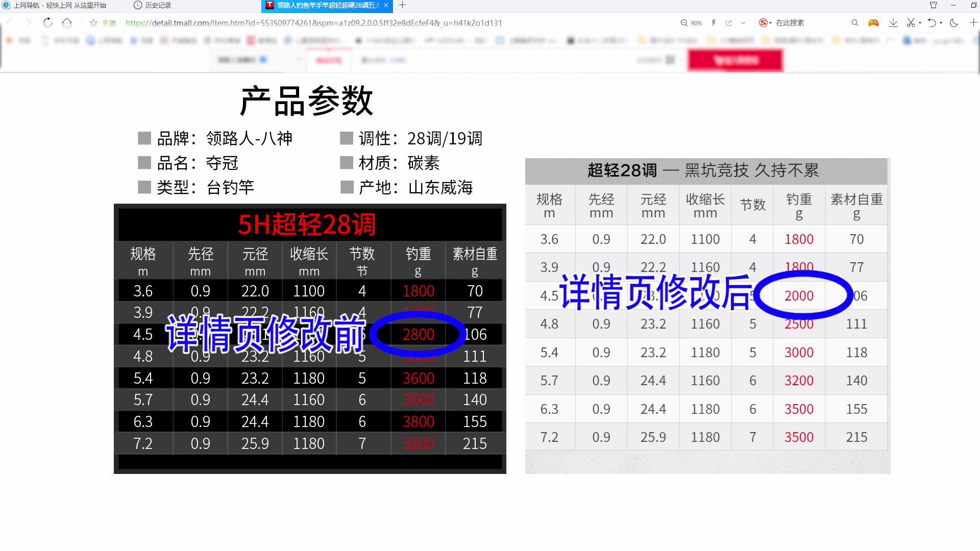980x551 pixels.
Task: Bookmark this page with the star icon
Action: tap(93, 22)
